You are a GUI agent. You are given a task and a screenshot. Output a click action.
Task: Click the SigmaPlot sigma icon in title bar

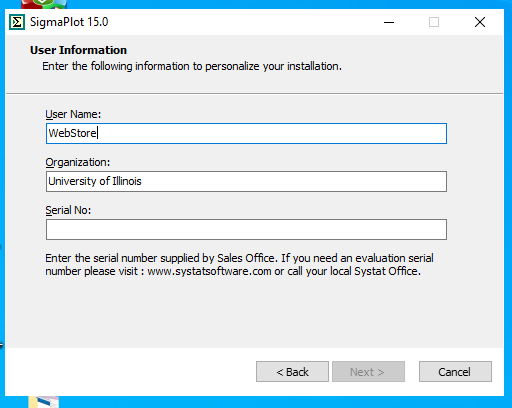pyautogui.click(x=17, y=22)
